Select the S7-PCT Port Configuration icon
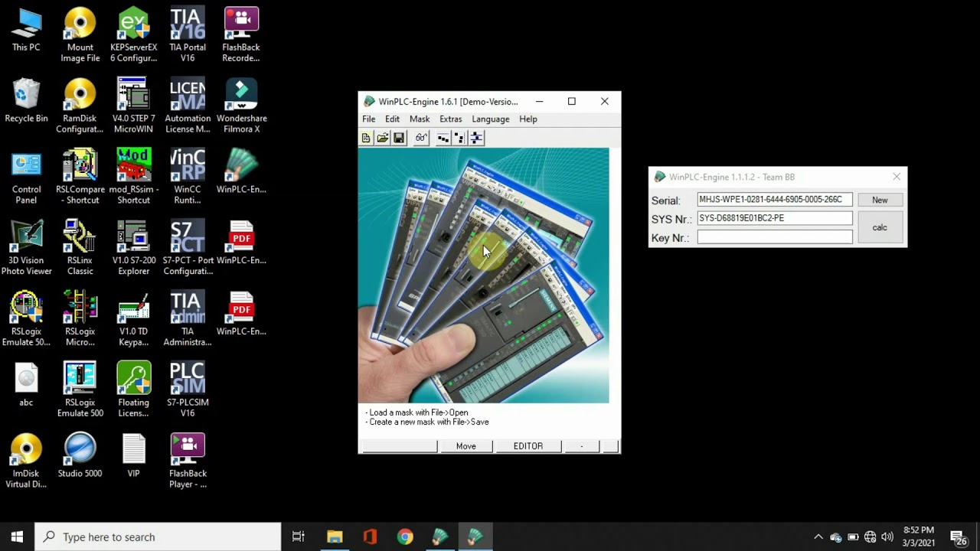The image size is (980, 551). [188, 249]
